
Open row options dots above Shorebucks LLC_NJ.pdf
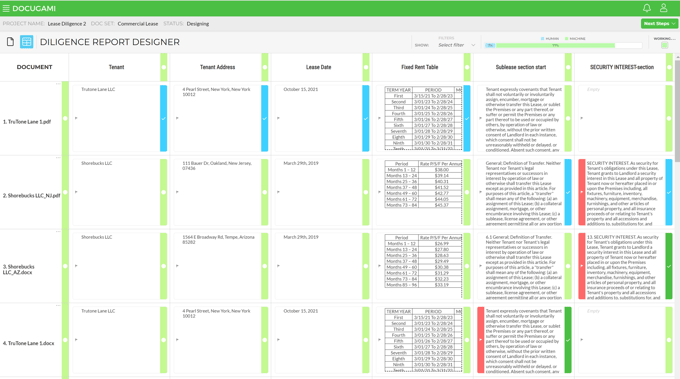(58, 157)
